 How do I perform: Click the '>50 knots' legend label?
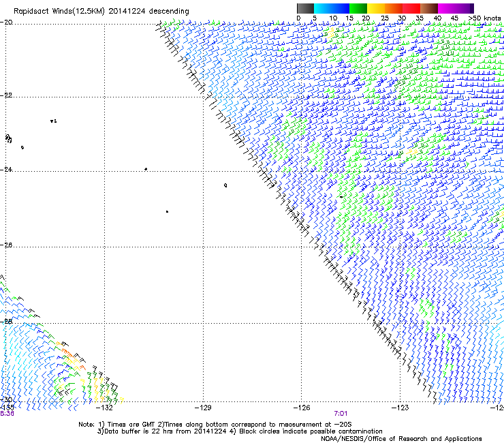[484, 18]
